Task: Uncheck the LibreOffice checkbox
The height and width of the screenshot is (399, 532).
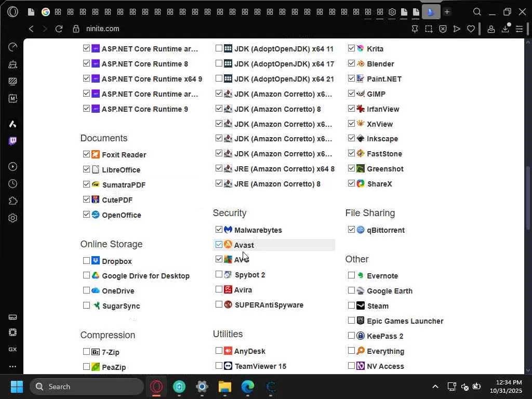Action: (x=86, y=169)
